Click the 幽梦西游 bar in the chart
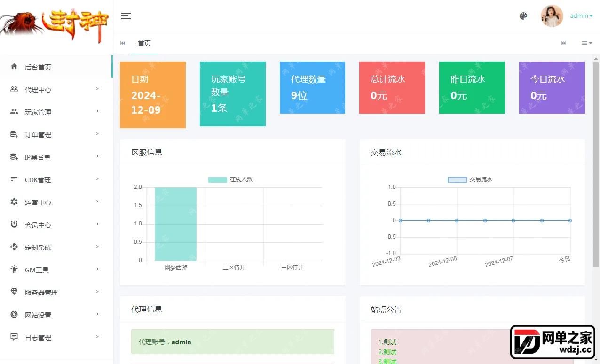Viewport: 600px width, 364px height. click(x=176, y=224)
